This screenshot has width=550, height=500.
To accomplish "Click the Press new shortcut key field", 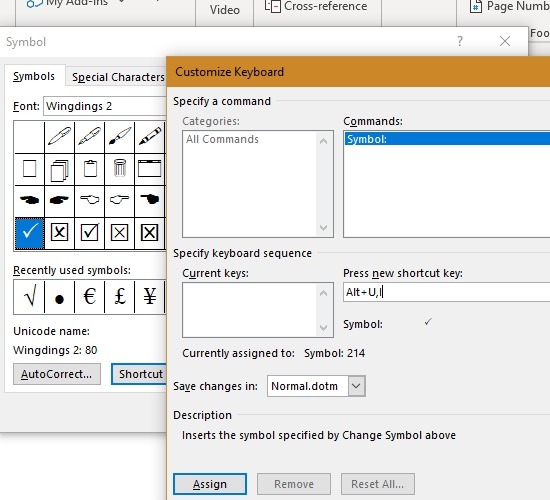I will [446, 292].
